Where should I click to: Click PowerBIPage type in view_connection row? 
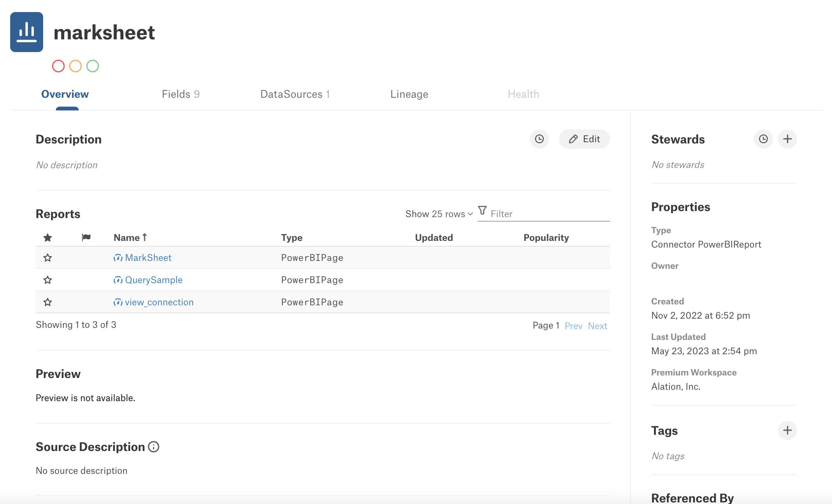coord(312,302)
